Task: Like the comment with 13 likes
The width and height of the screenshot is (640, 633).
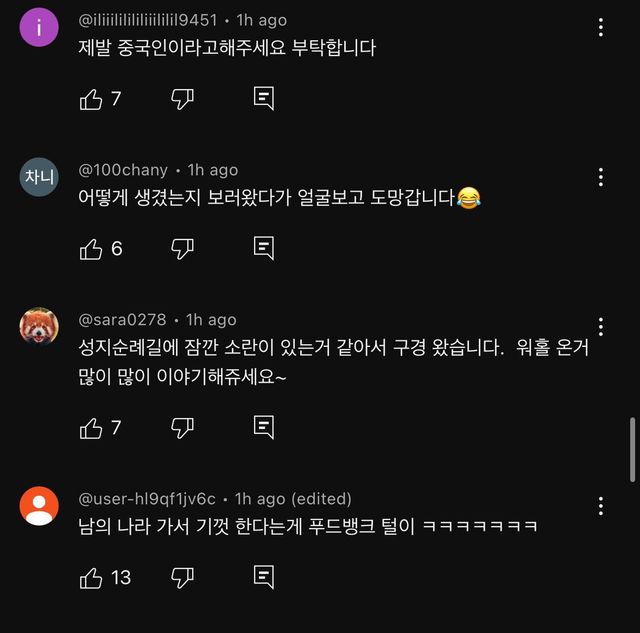Action: 91,578
